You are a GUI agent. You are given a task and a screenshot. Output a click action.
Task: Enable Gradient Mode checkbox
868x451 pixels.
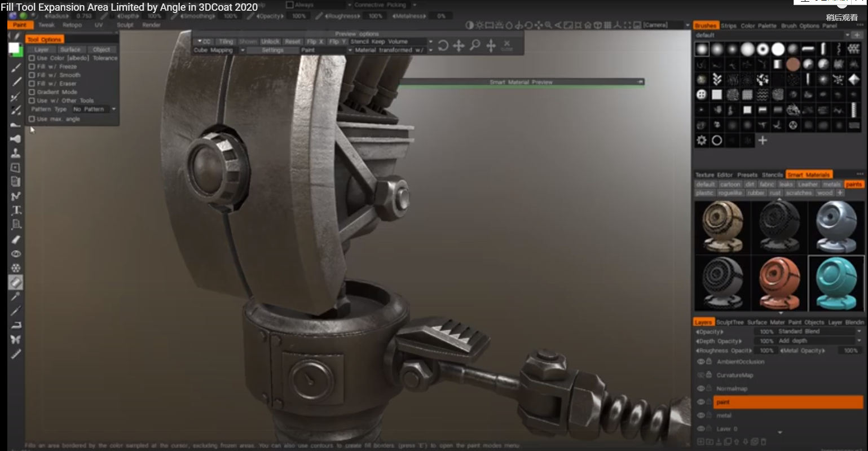click(32, 92)
